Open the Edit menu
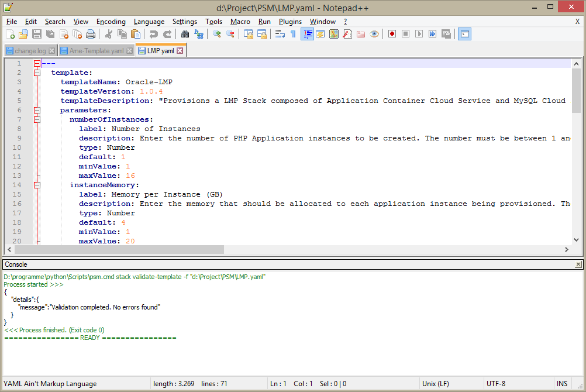 (30, 22)
